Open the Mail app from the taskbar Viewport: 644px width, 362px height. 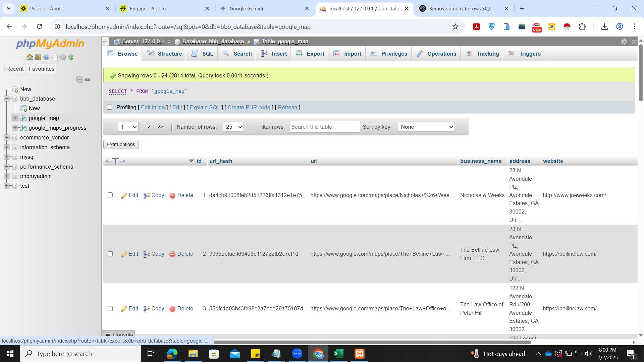(x=235, y=354)
